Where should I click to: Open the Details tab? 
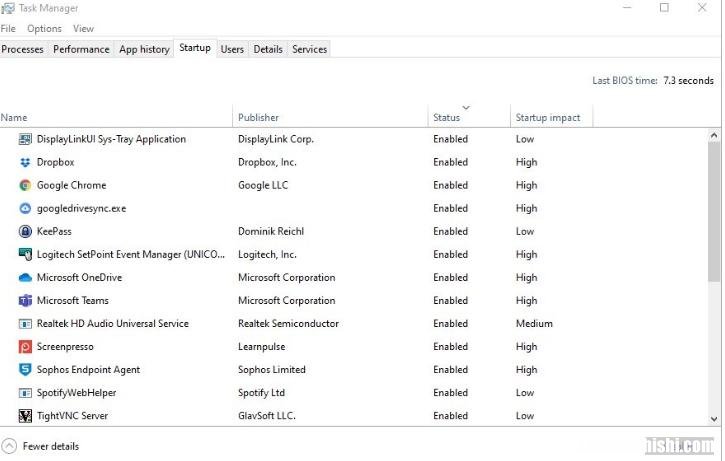(268, 49)
